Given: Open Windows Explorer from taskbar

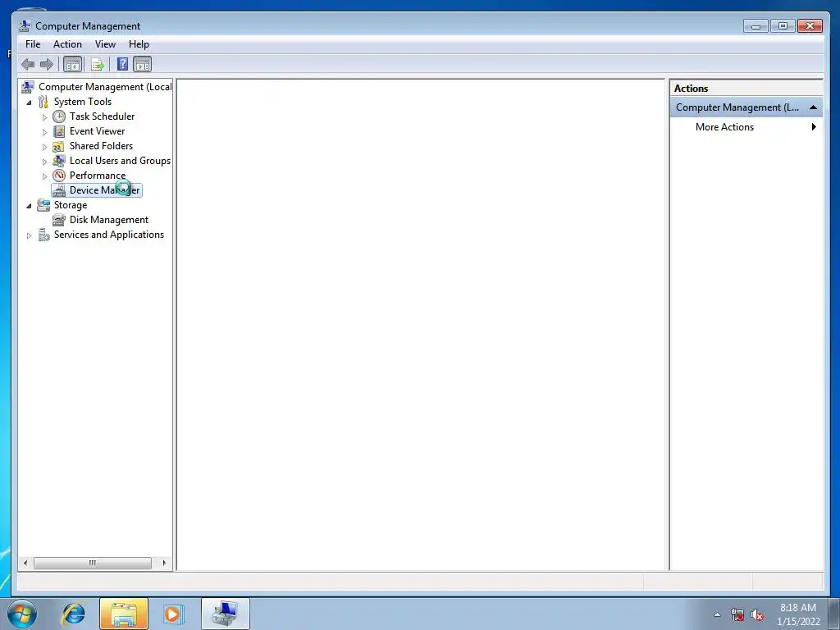Looking at the screenshot, I should click(124, 614).
